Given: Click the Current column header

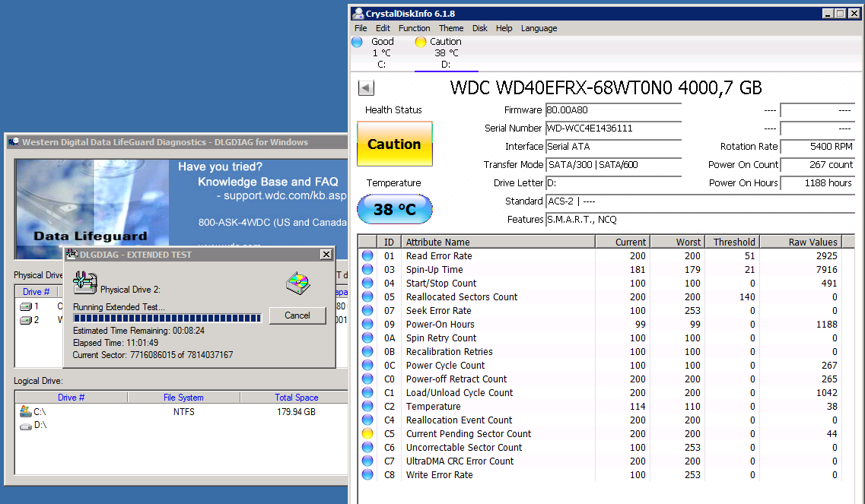Looking at the screenshot, I should point(623,242).
